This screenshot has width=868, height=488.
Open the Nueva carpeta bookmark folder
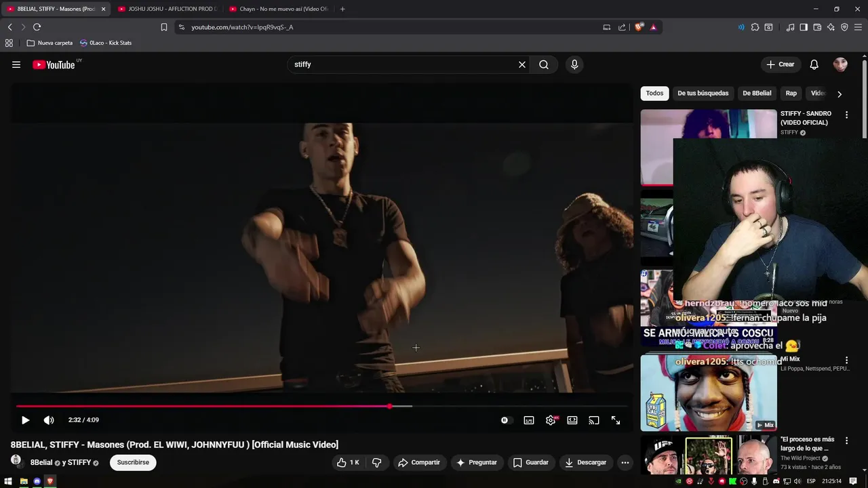50,43
